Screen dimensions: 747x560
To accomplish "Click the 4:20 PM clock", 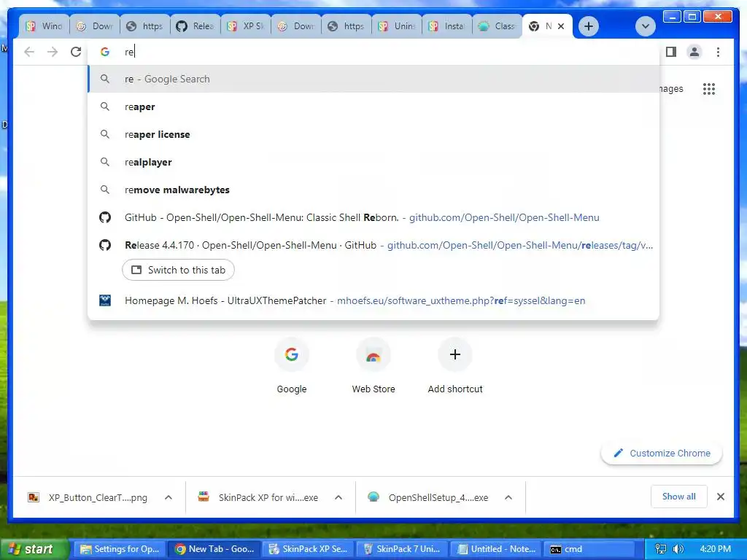I will [x=715, y=549].
